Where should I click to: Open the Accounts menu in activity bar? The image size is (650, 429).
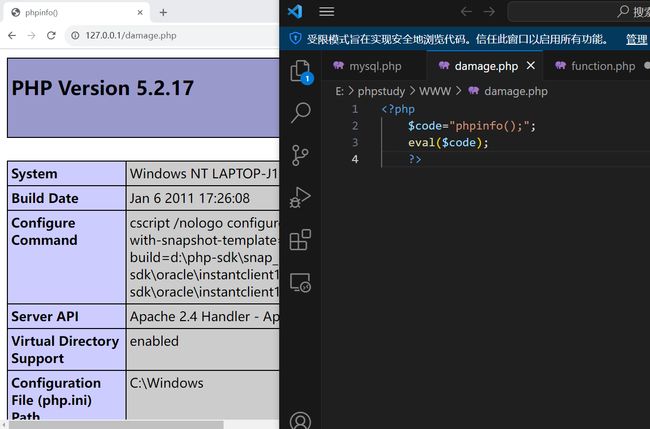[x=300, y=419]
